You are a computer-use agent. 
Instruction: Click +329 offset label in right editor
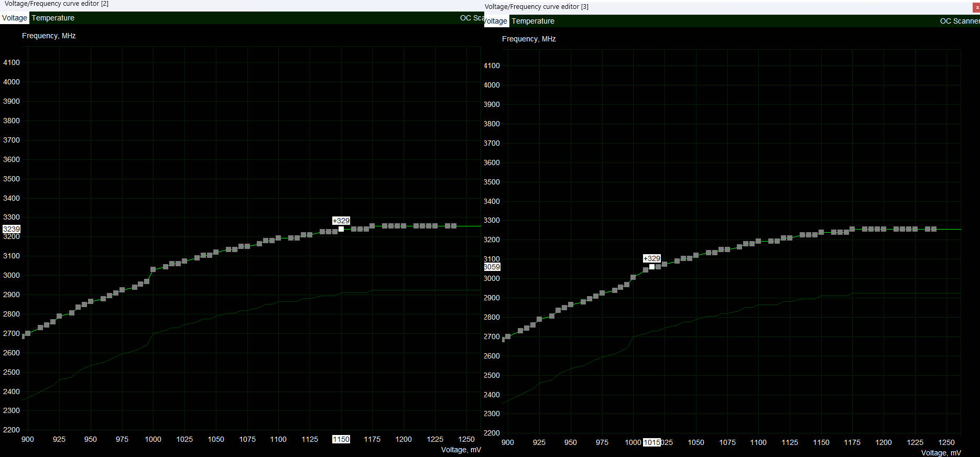click(651, 258)
